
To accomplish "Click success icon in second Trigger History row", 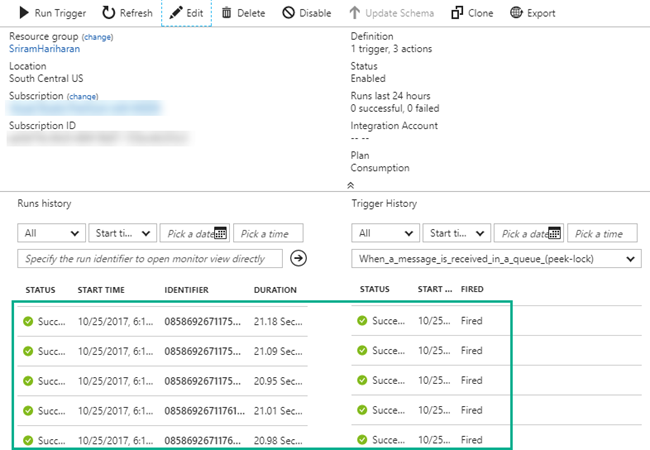I will tap(362, 350).
